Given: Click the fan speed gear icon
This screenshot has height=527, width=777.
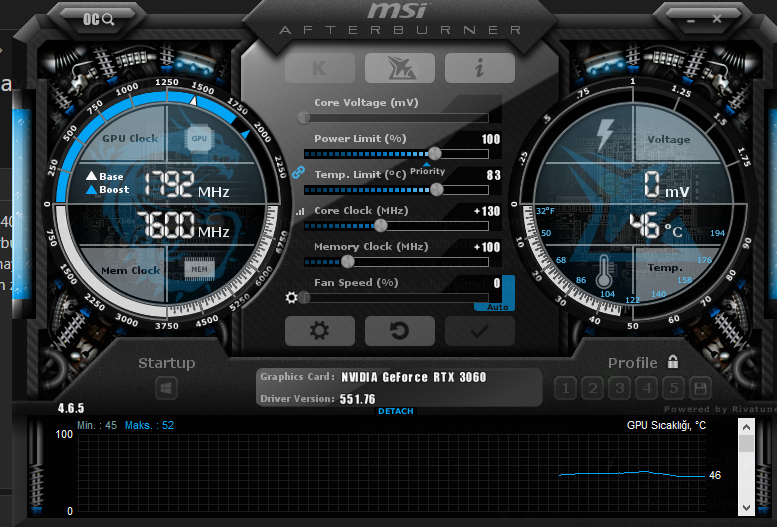Looking at the screenshot, I should [x=291, y=297].
